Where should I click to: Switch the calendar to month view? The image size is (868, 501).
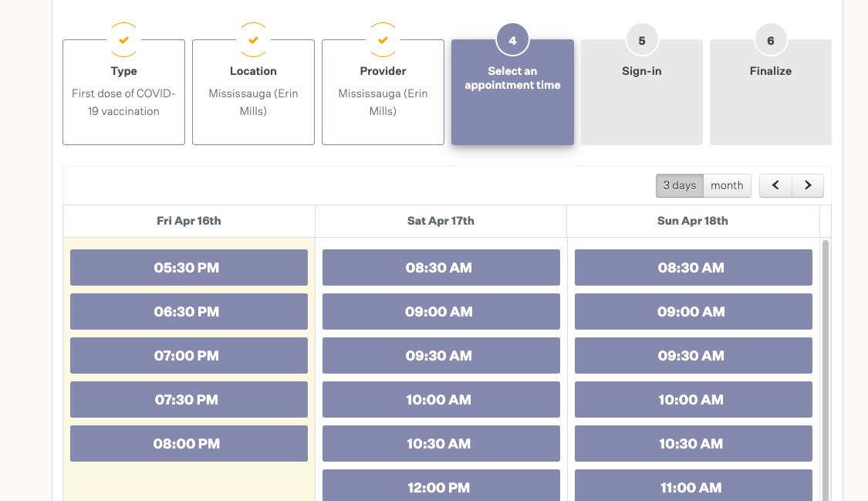tap(727, 185)
